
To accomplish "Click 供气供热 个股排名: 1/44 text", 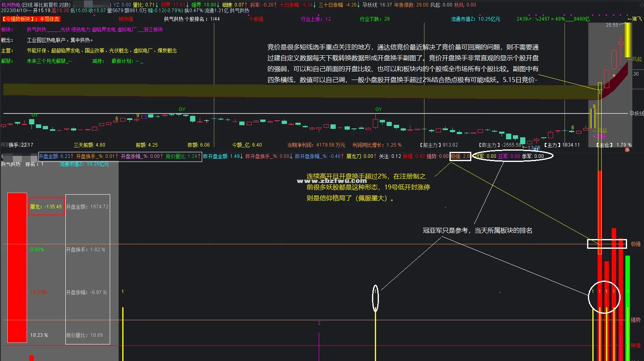I will pyautogui.click(x=192, y=19).
